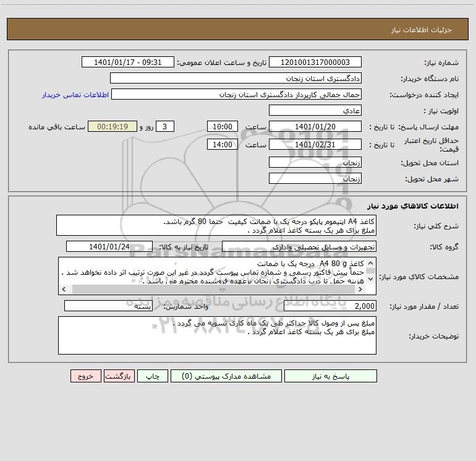Click the حداقل تاریخ اعتبار قیمت label
Image resolution: width=476 pixels, height=461 pixels.
click(x=431, y=145)
